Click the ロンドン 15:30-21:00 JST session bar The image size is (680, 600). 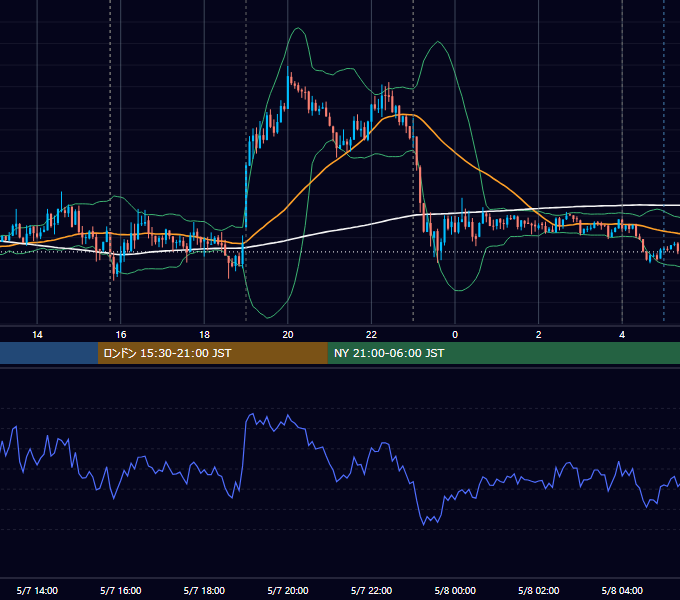point(212,353)
